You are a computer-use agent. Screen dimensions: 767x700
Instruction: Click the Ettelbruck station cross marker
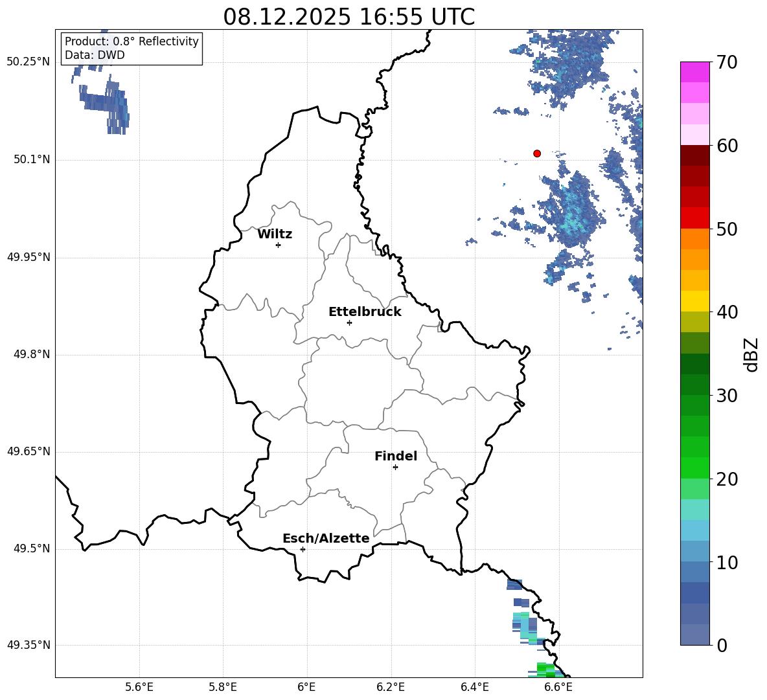349,322
